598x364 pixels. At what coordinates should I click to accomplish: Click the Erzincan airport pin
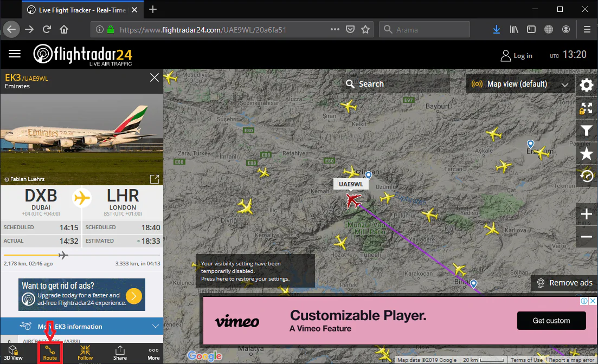pos(368,175)
